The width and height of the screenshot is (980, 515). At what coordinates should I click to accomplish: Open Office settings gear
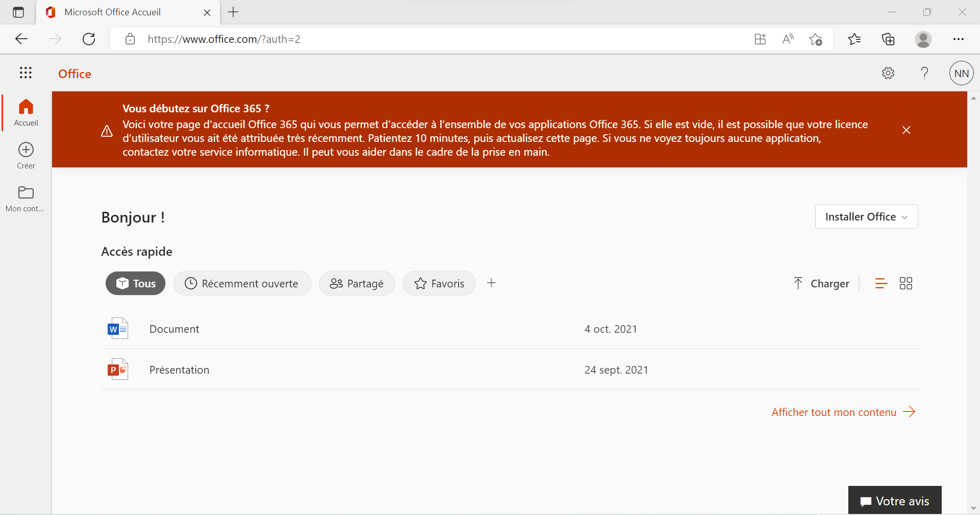(888, 73)
